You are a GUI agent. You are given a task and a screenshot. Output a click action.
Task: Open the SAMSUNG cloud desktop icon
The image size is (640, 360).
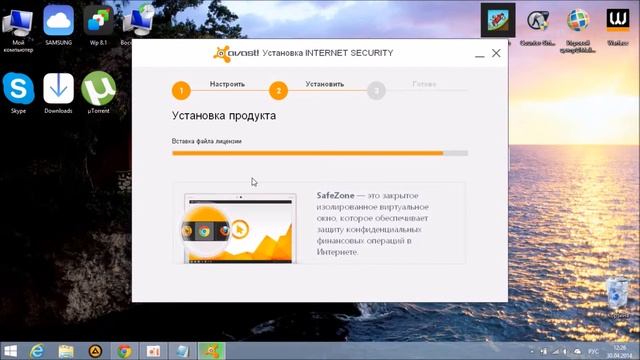(x=58, y=25)
